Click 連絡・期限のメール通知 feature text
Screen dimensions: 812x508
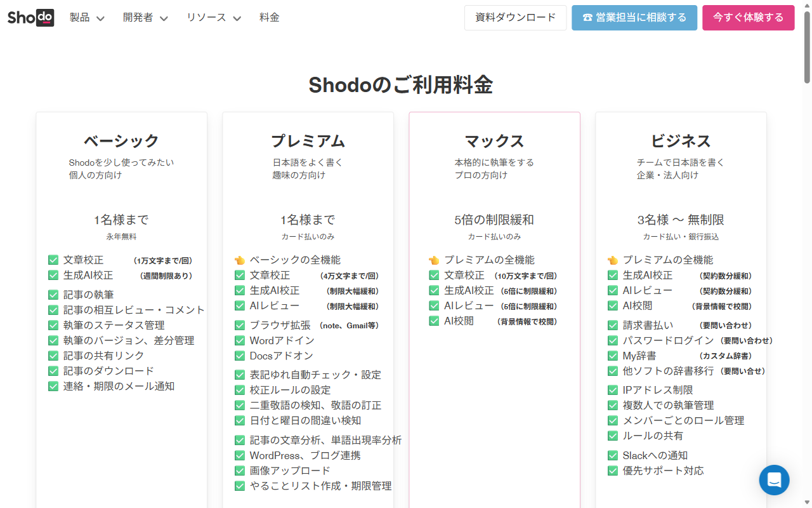(x=119, y=386)
